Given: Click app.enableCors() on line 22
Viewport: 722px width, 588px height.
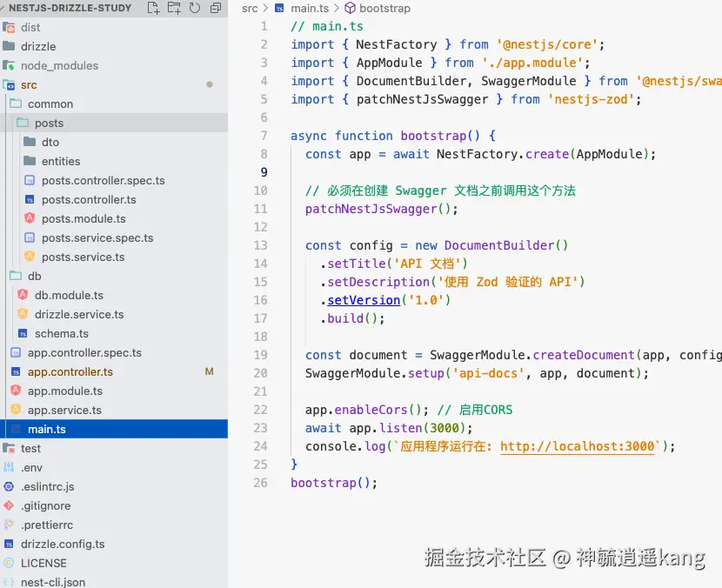Looking at the screenshot, I should (367, 410).
